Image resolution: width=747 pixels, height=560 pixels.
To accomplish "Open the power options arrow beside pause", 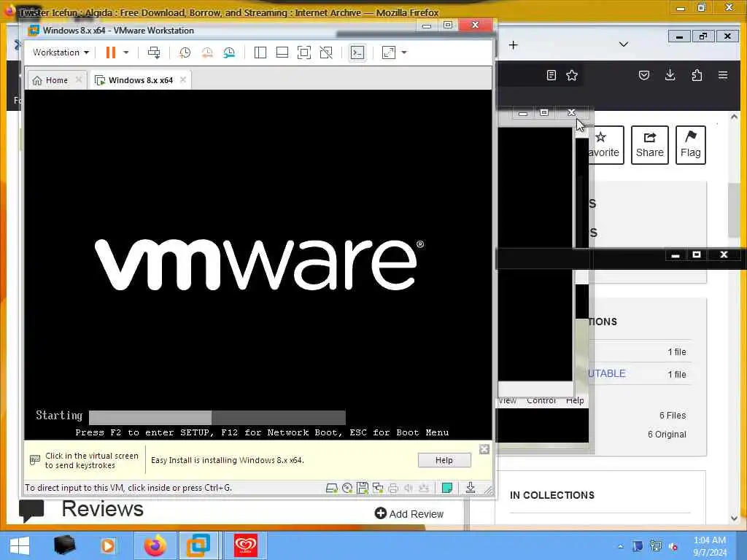I will pos(126,52).
